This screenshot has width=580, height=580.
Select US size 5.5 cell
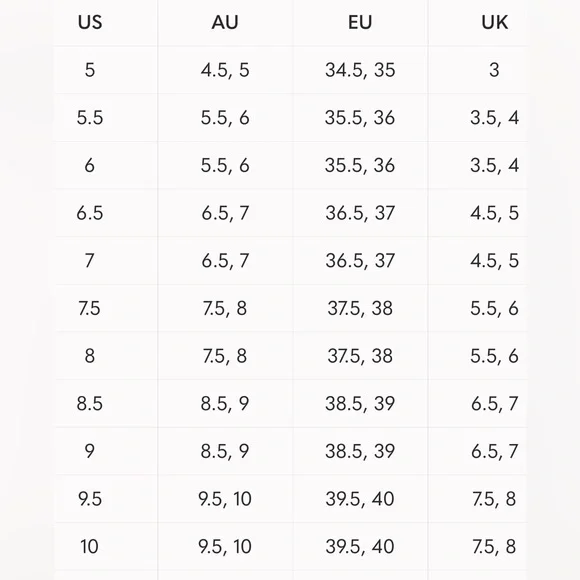point(90,118)
